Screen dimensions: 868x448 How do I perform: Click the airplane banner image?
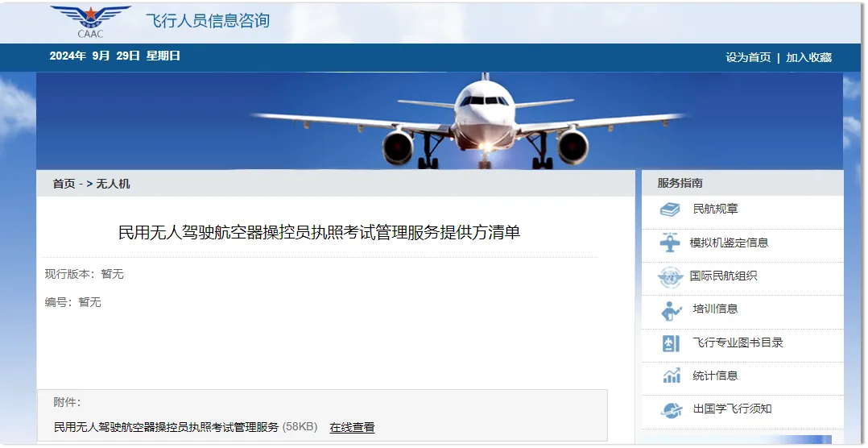pyautogui.click(x=440, y=121)
